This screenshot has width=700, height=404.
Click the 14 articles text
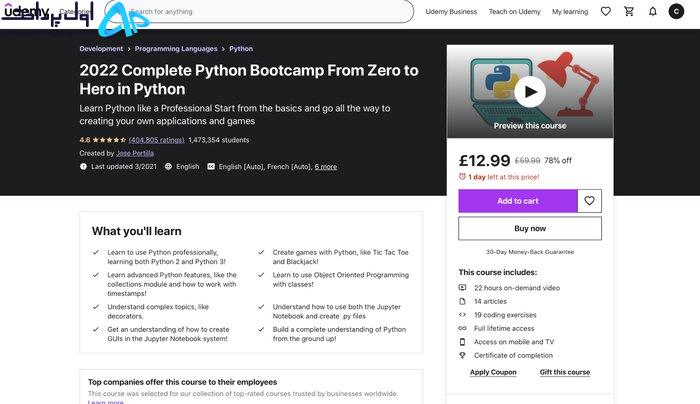click(x=490, y=301)
